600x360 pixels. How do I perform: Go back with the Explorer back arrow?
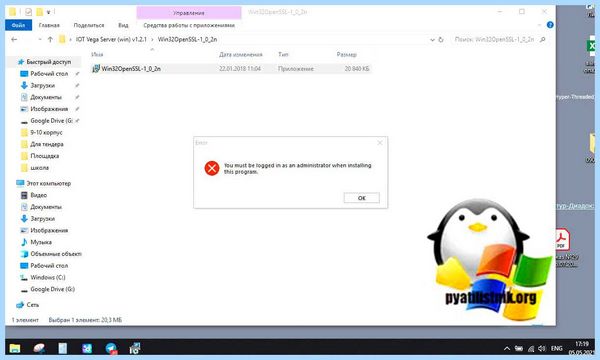15,39
